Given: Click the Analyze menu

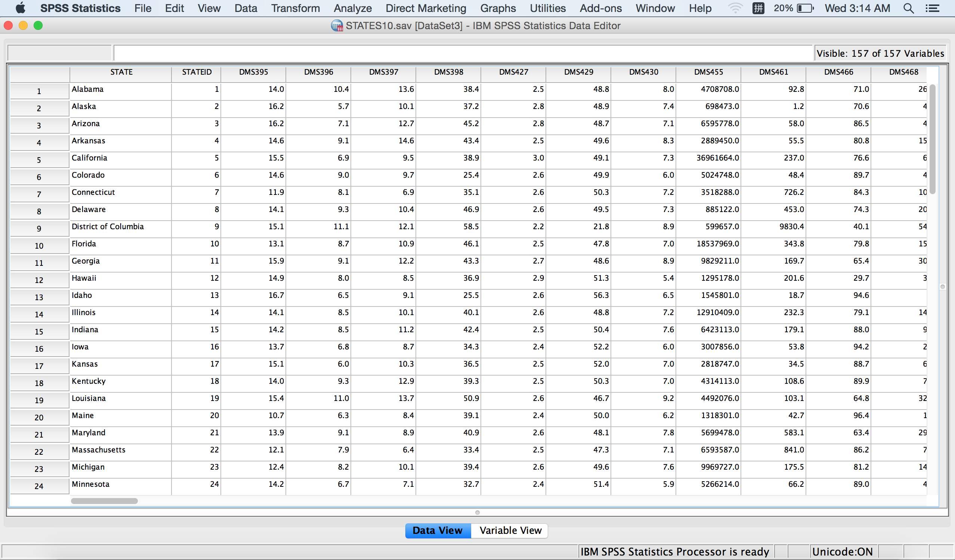Looking at the screenshot, I should point(351,7).
